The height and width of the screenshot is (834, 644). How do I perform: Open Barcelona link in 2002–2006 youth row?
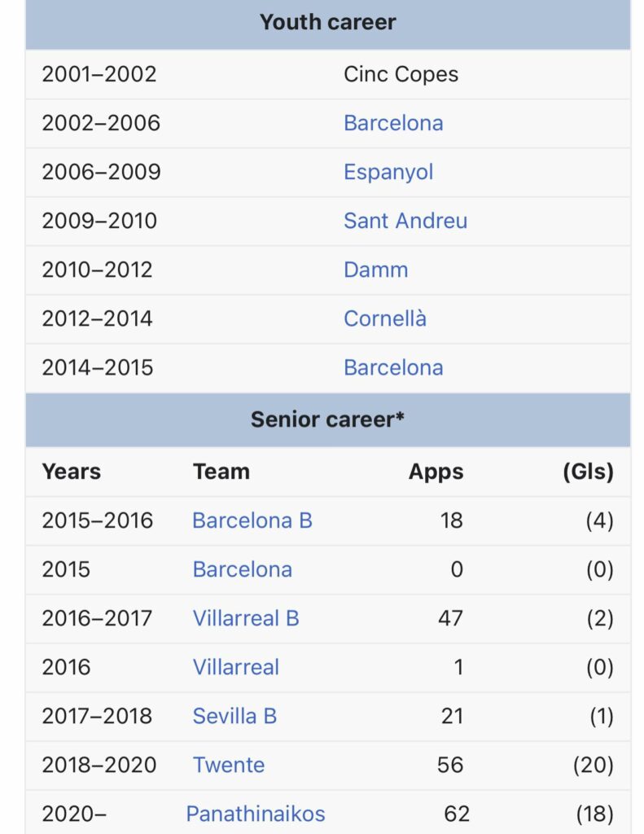[x=393, y=123]
